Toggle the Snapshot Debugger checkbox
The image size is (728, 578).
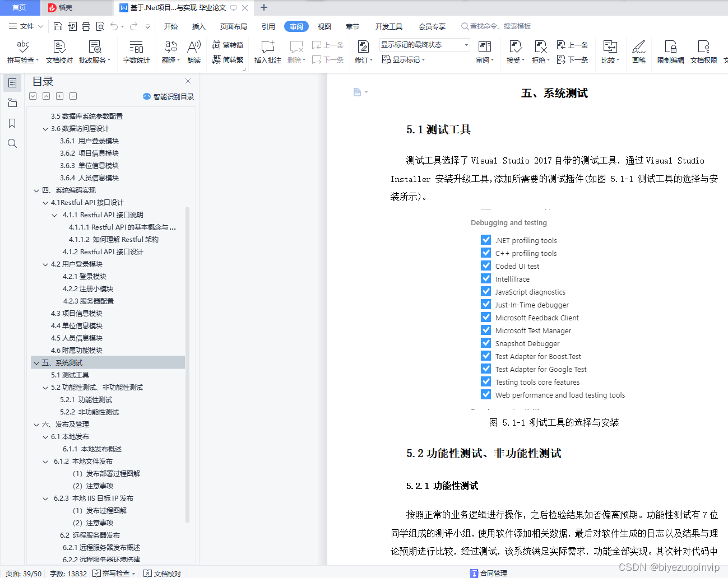pos(486,343)
